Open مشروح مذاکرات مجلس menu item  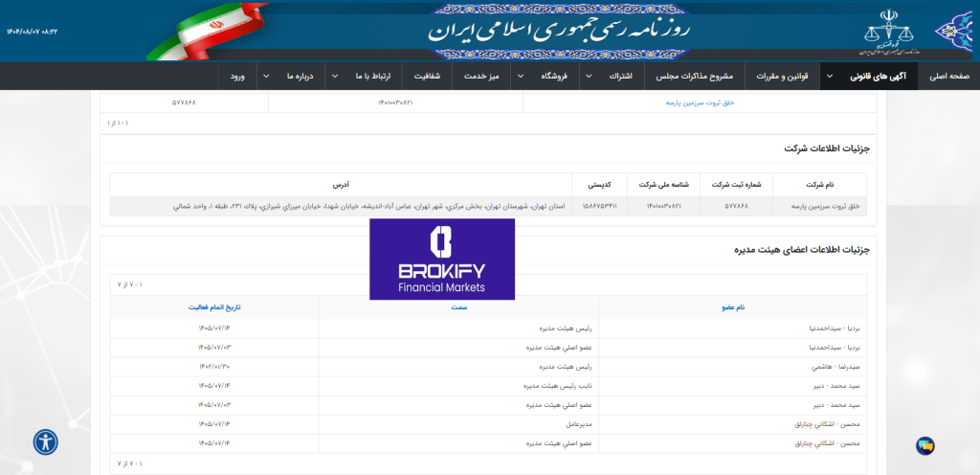695,77
